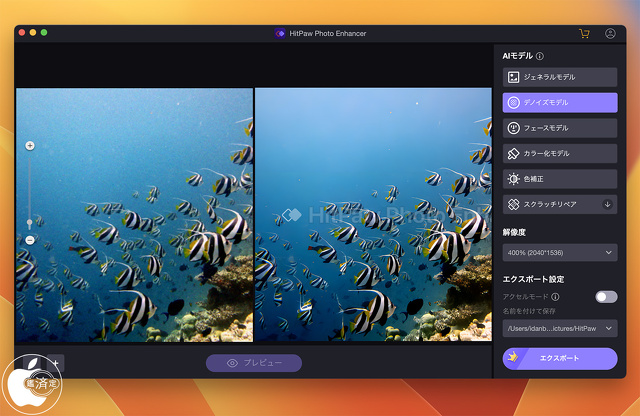640x416 pixels.
Task: Toggle the アクセルモード switch
Action: (x=606, y=297)
